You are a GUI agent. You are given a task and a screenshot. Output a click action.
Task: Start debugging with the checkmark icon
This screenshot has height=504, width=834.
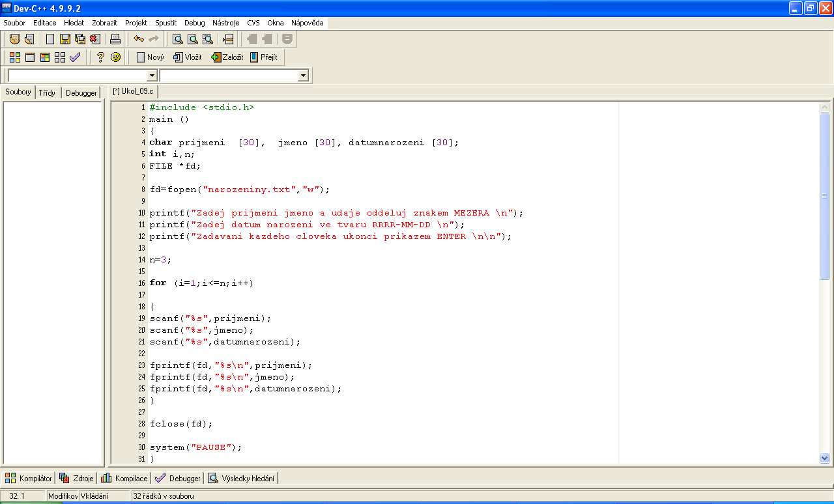coord(75,57)
